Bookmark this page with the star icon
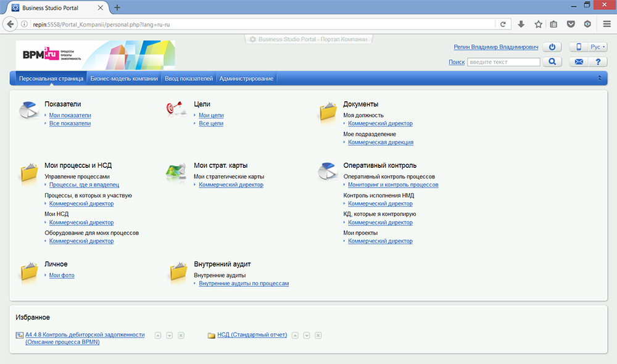The height and width of the screenshot is (364, 617). point(538,24)
